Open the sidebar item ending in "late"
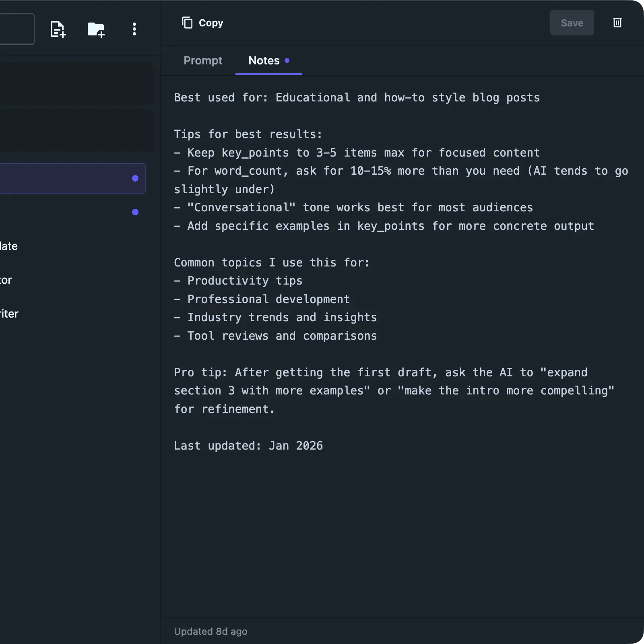This screenshot has width=644, height=644. pyautogui.click(x=9, y=246)
